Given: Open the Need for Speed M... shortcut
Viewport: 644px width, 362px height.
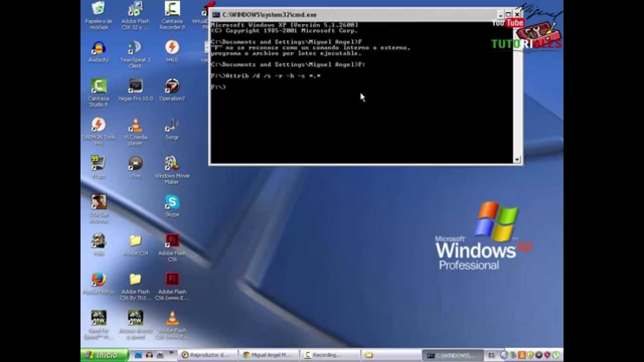Looking at the screenshot, I should click(99, 318).
